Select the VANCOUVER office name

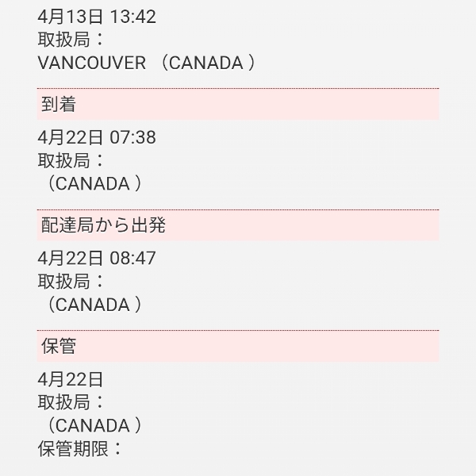[92, 63]
